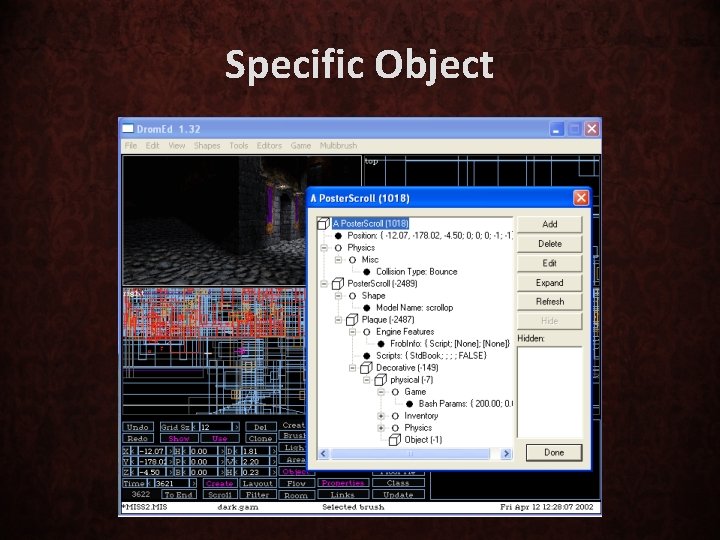720x540 pixels.
Task: Toggle the magenta Use button
Action: [x=220, y=439]
